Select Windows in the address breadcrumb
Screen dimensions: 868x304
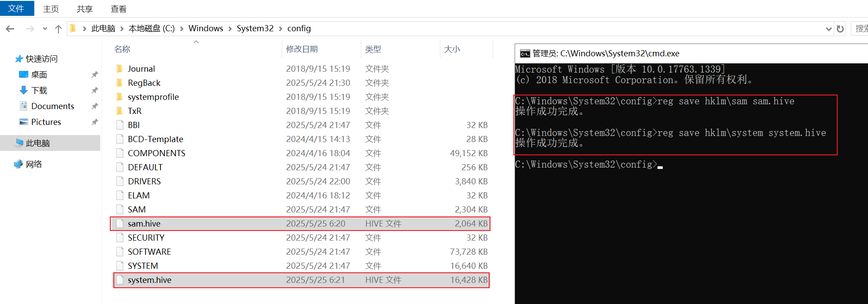(x=206, y=28)
